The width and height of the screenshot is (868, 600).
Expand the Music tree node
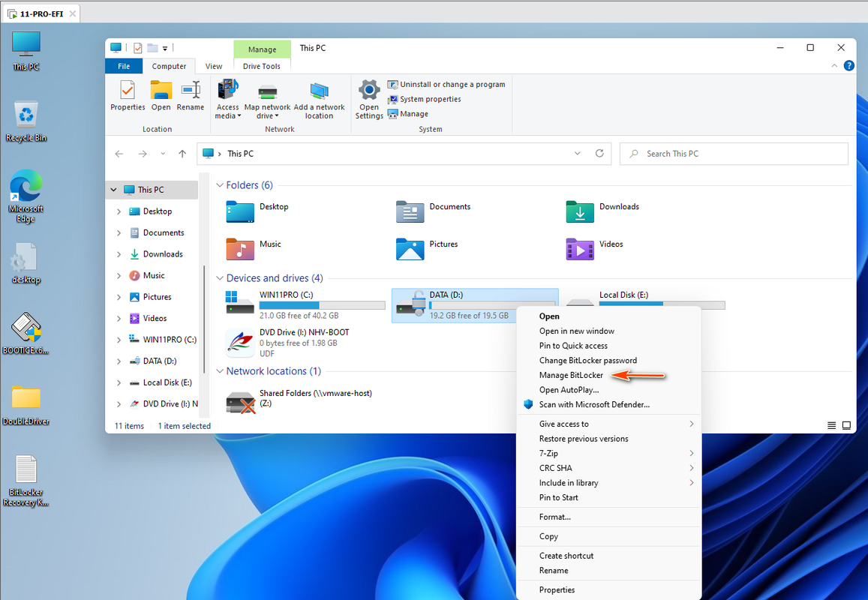119,275
